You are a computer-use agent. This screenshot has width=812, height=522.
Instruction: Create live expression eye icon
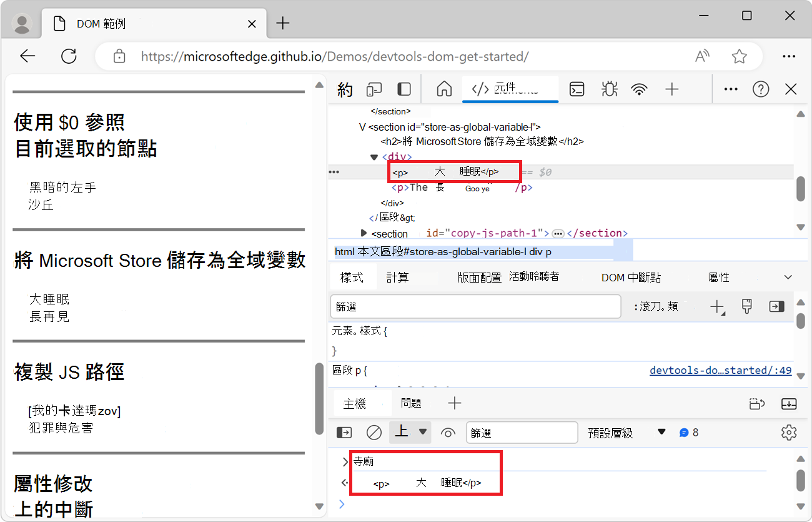coord(448,432)
